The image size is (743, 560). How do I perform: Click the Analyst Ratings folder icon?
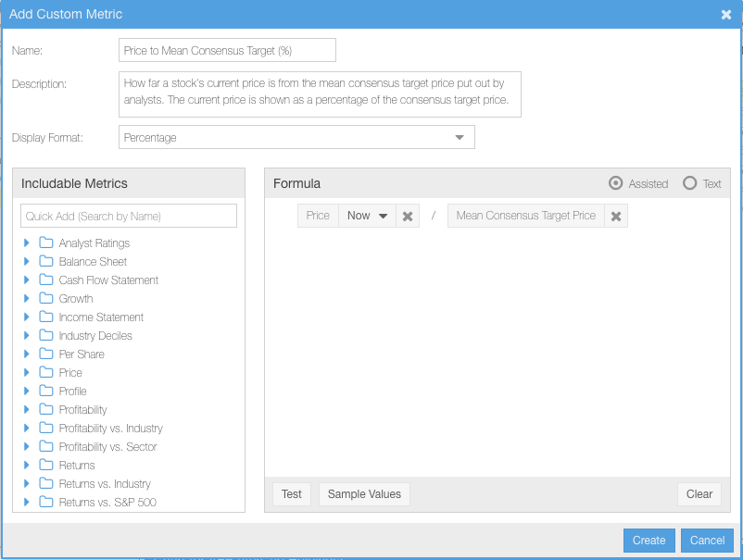tap(46, 243)
